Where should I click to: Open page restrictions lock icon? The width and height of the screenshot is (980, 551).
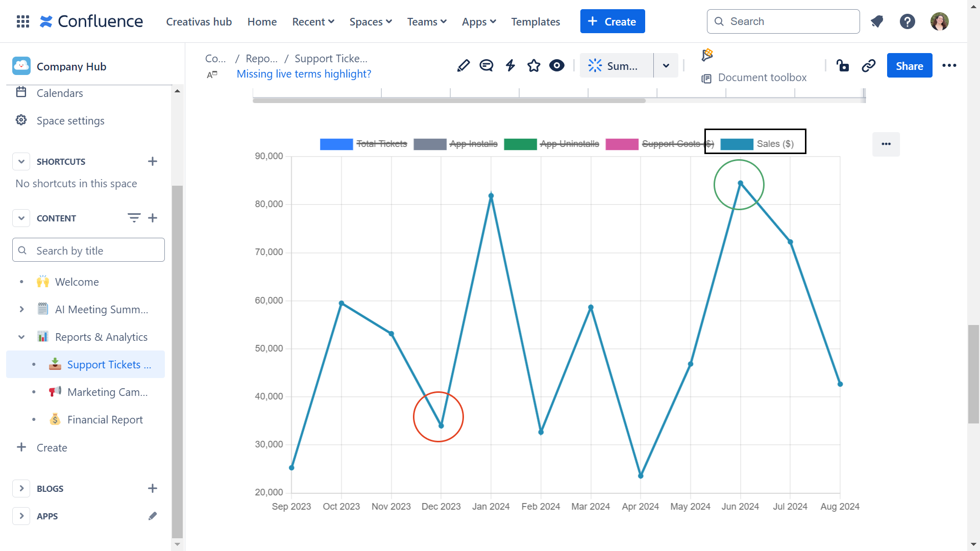point(843,66)
